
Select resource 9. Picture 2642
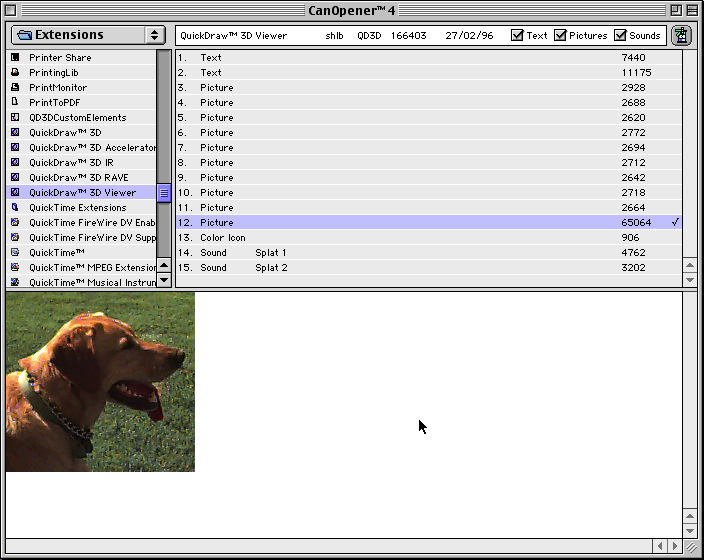pos(429,177)
